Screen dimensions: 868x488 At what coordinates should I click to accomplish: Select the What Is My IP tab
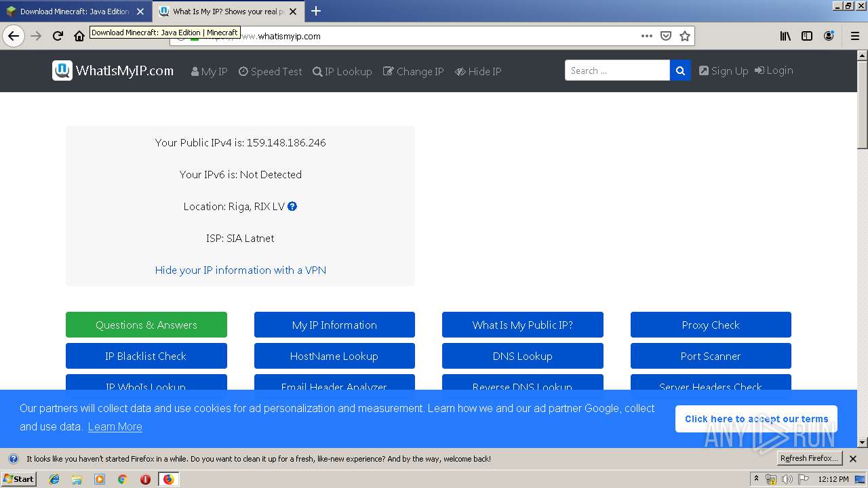tap(228, 12)
